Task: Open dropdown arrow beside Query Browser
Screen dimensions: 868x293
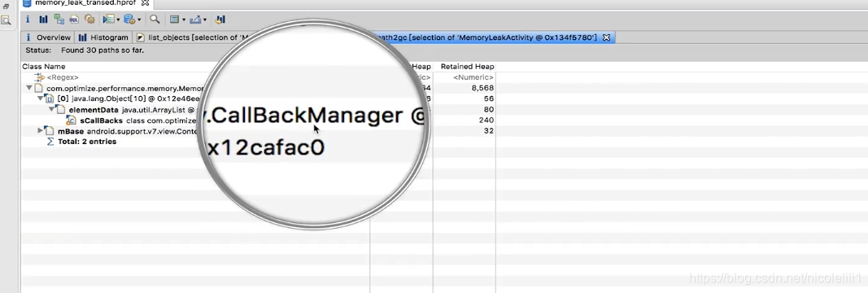Action: (x=139, y=20)
